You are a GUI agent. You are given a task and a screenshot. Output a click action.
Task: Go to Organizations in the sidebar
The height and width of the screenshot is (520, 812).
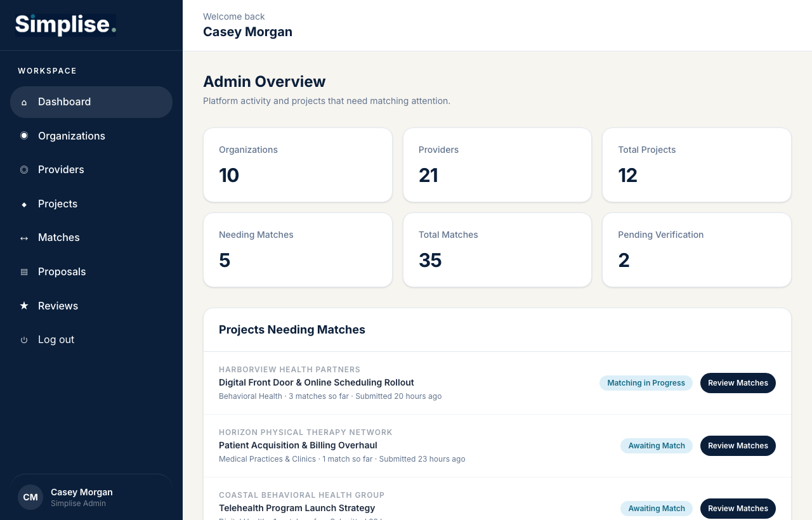click(x=91, y=136)
